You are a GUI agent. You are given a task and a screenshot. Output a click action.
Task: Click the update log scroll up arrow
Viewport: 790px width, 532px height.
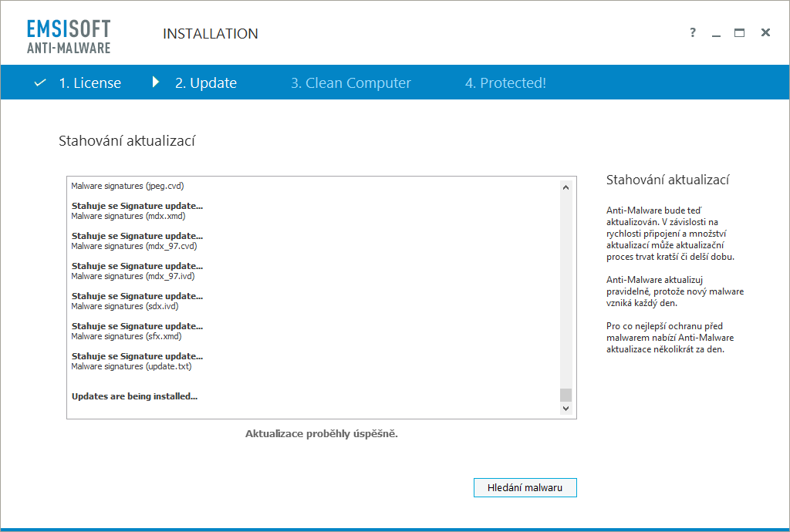565,187
